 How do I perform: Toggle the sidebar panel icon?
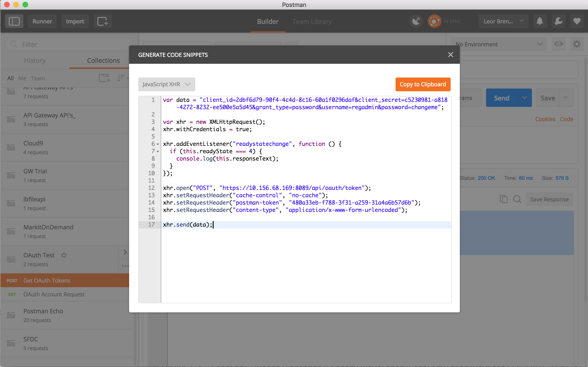(14, 21)
